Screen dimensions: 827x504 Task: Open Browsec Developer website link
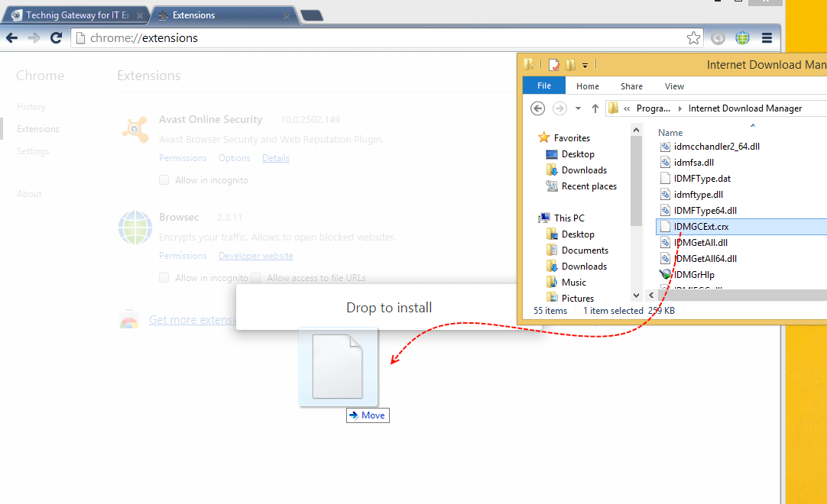tap(256, 256)
